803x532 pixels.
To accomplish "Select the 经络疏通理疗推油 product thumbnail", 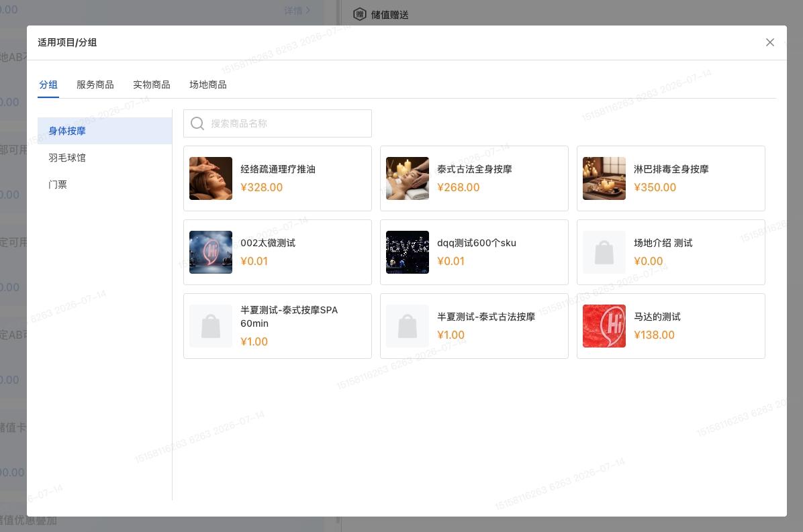I will pyautogui.click(x=210, y=178).
